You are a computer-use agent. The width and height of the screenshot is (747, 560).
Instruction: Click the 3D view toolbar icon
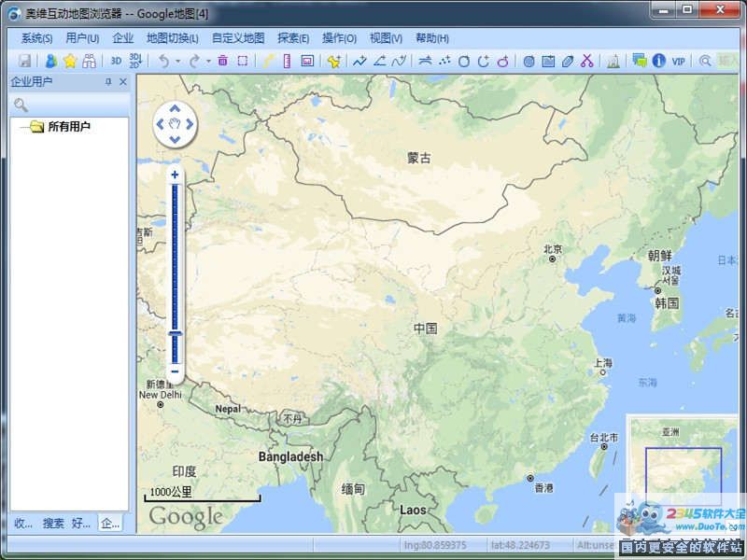point(116,61)
